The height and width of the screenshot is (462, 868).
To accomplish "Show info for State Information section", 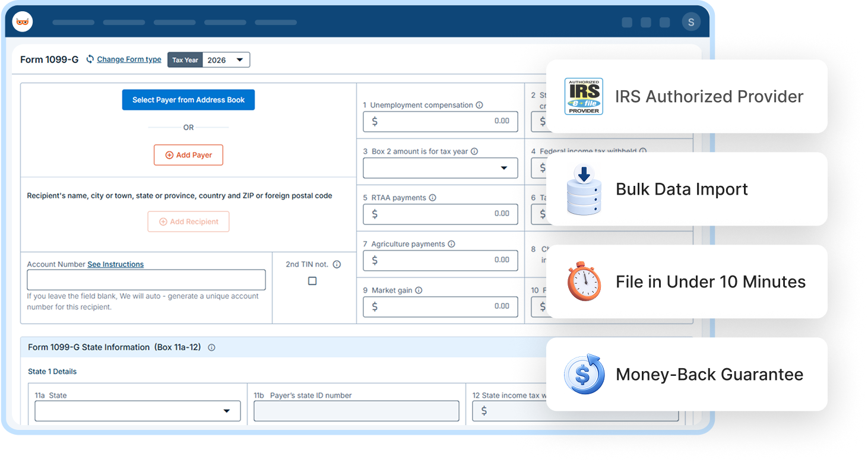I will (x=211, y=347).
